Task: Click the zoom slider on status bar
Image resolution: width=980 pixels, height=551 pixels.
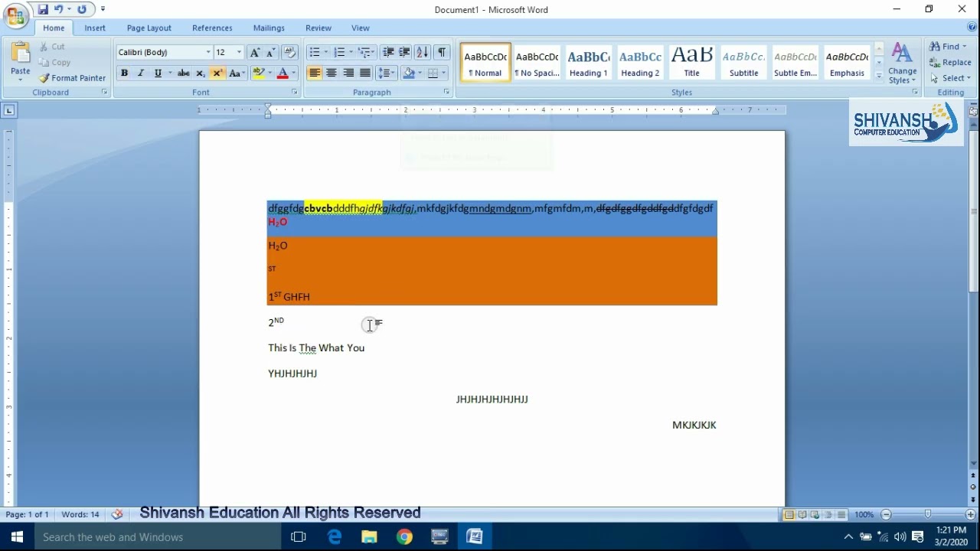Action: point(928,514)
